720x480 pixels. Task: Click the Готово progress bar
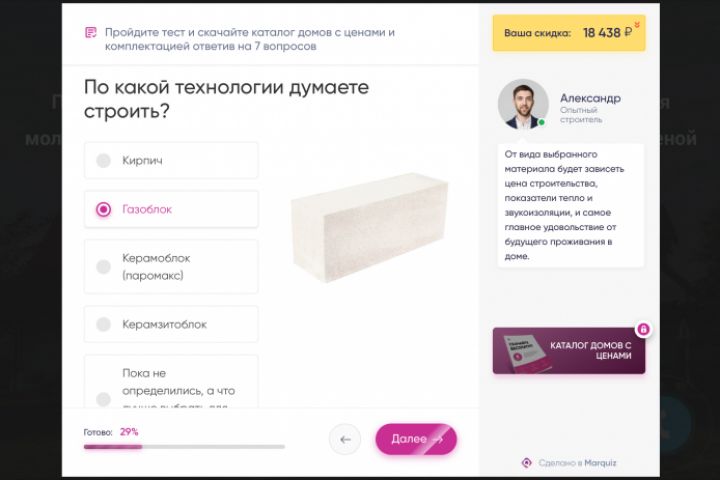pyautogui.click(x=184, y=446)
